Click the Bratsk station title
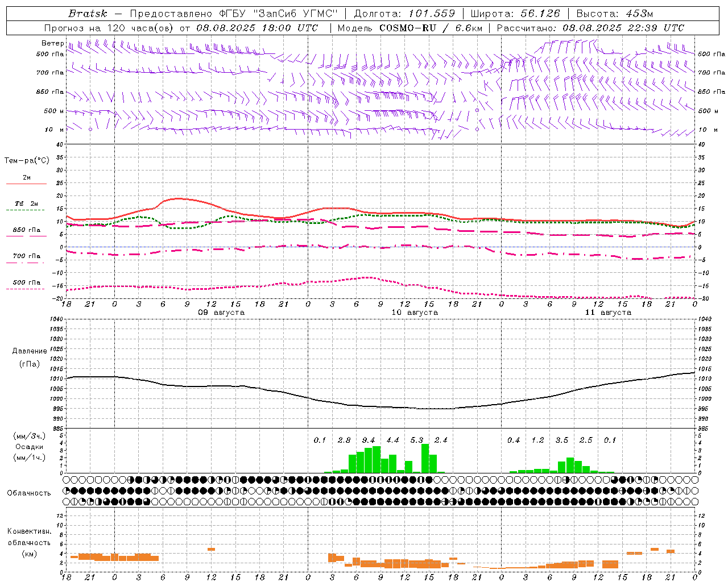 88,13
